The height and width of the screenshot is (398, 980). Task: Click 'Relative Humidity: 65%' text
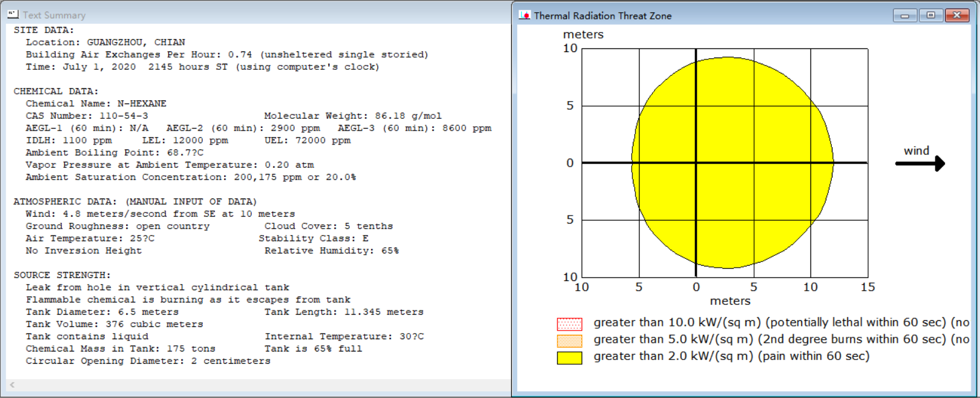click(332, 250)
